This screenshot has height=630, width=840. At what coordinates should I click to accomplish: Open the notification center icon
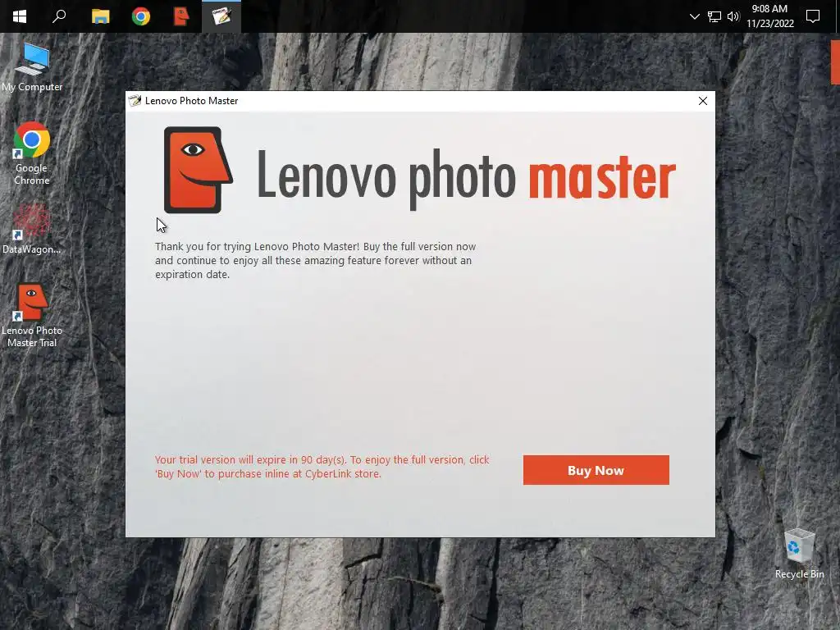pos(813,16)
